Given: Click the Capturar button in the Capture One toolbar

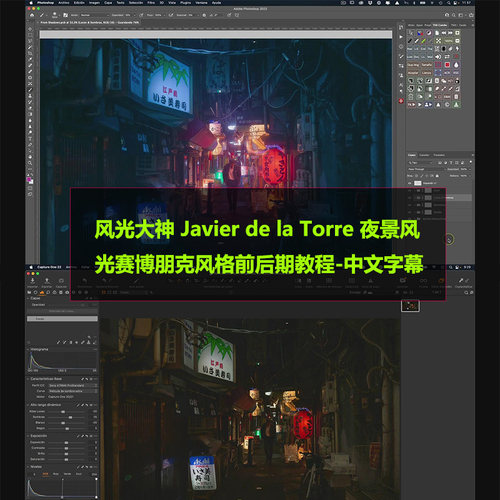Looking at the screenshot, I should point(61,283).
